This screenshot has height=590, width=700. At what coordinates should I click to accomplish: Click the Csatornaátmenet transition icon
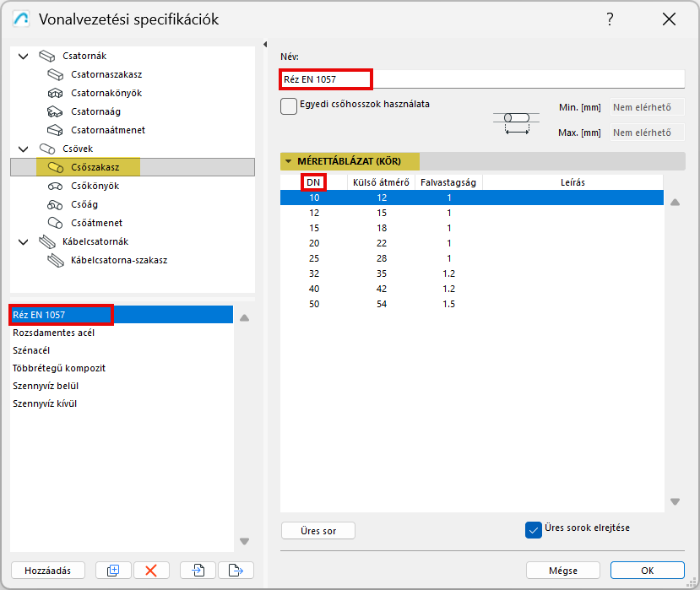[x=56, y=130]
